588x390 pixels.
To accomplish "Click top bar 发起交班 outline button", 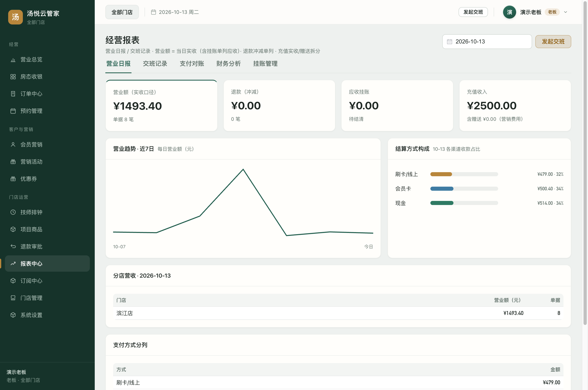I will tap(473, 12).
